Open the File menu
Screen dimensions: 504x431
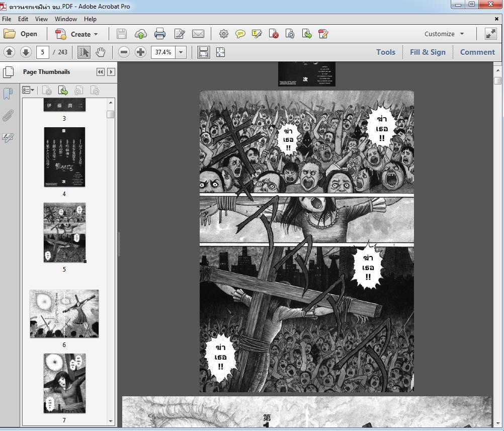coord(7,19)
